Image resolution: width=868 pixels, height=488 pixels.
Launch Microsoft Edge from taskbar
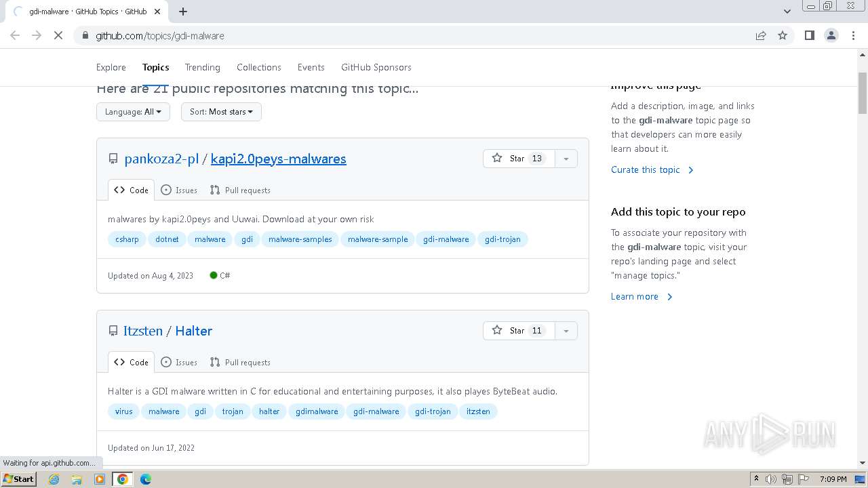pos(146,479)
